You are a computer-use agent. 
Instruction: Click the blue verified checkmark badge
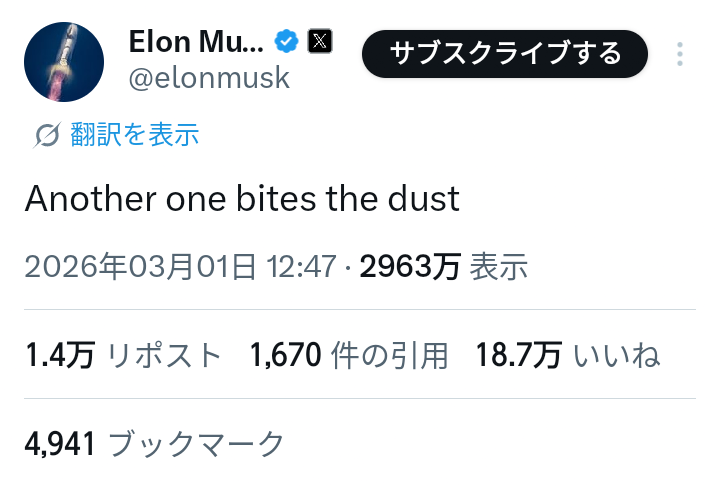287,42
